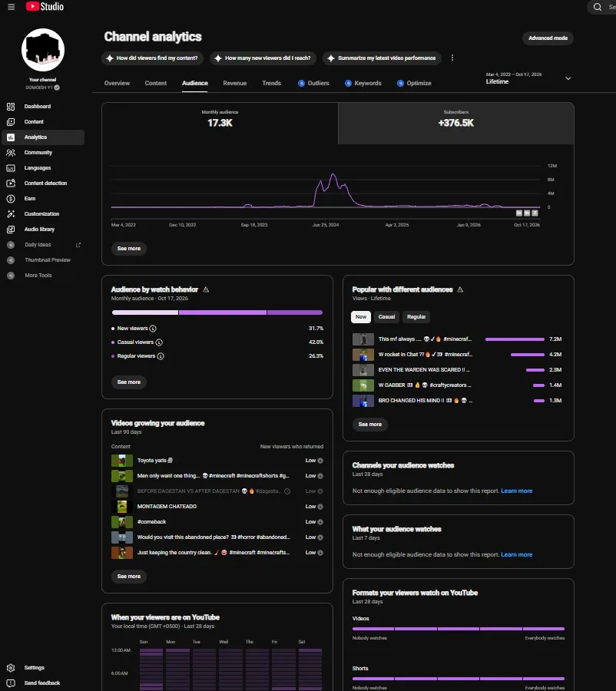Open thumbnail of '#comeback' video
The width and height of the screenshot is (616, 691).
click(121, 522)
